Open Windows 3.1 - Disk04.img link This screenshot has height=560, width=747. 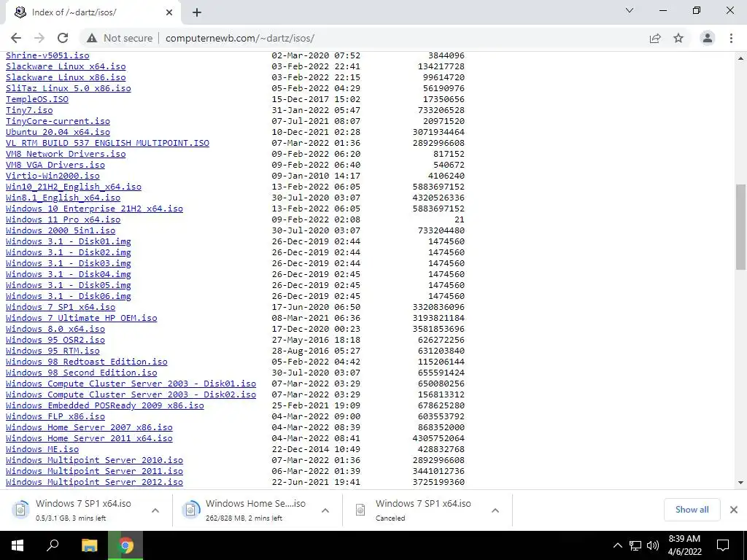(x=68, y=274)
